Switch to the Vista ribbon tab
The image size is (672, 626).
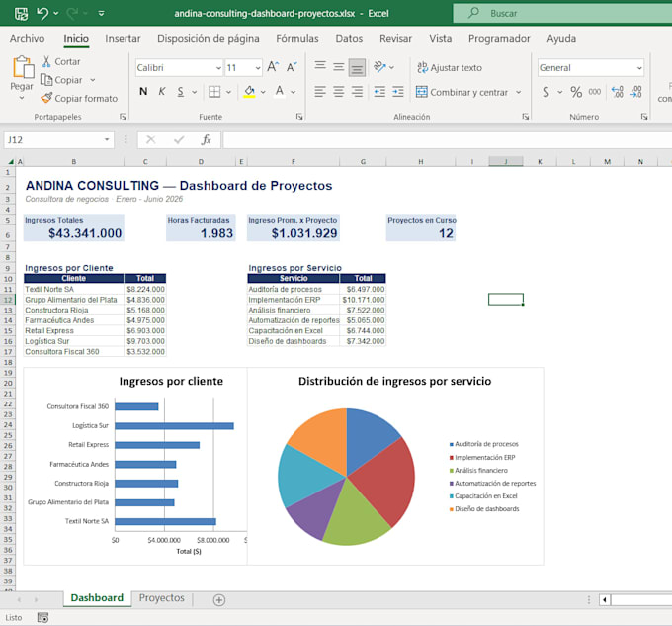pos(440,39)
